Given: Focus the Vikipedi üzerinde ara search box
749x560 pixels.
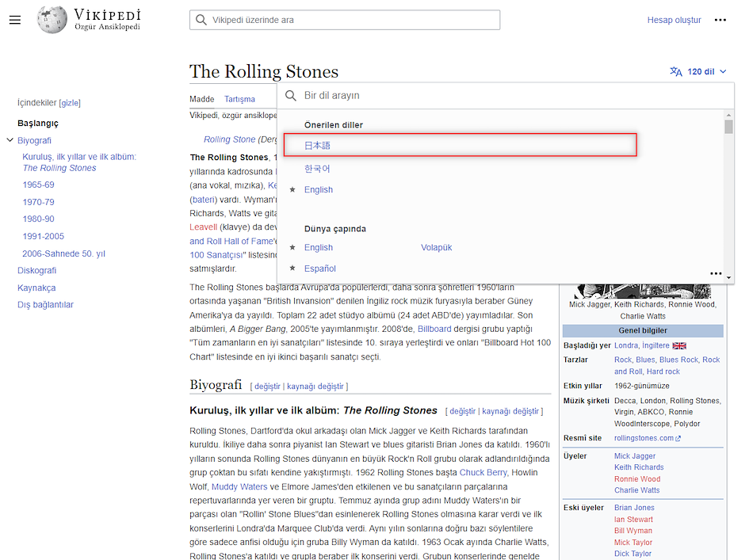Looking at the screenshot, I should click(x=345, y=20).
